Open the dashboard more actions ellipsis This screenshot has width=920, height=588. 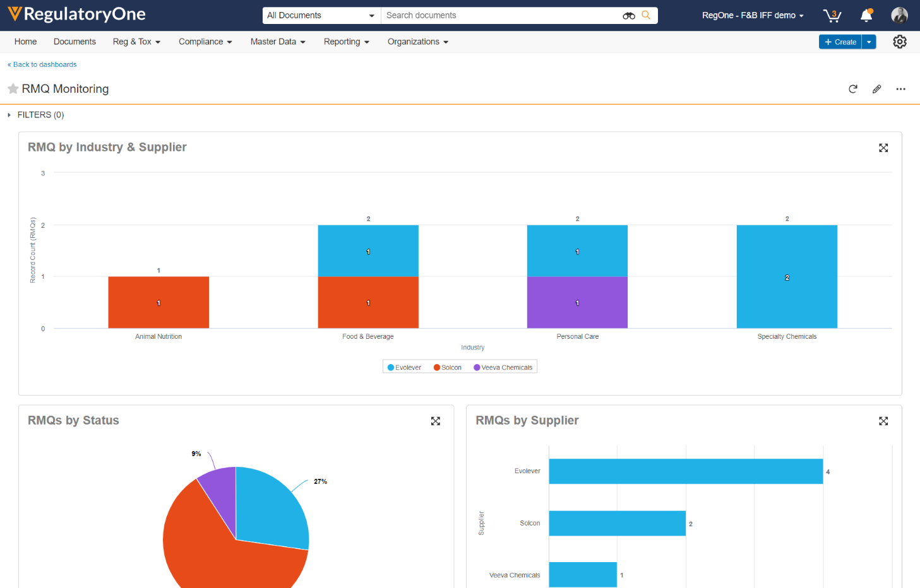901,89
